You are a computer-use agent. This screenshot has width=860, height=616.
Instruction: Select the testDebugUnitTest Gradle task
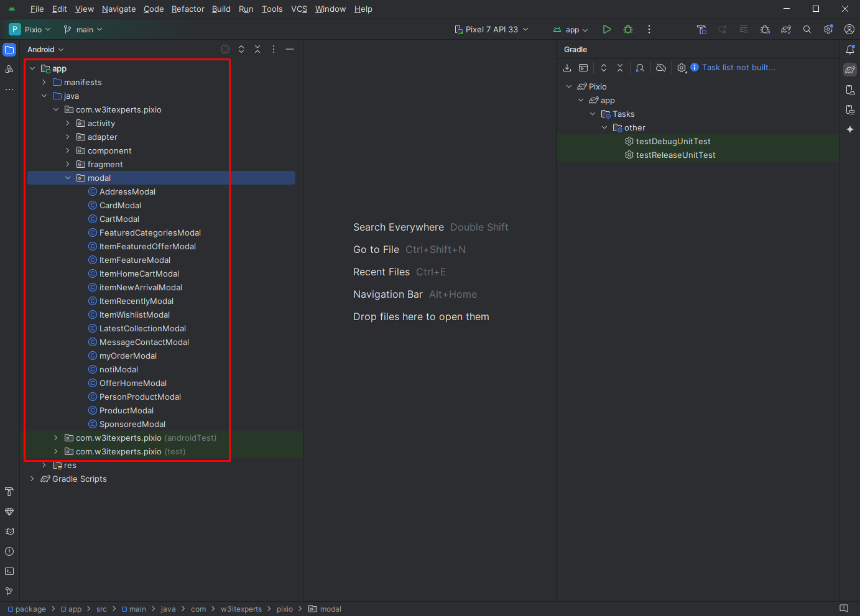[673, 141]
